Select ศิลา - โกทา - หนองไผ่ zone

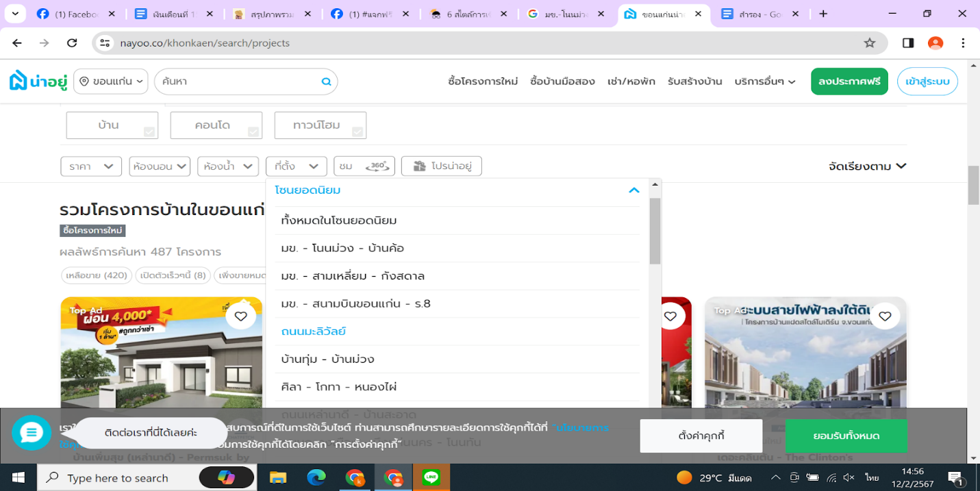[x=457, y=387]
